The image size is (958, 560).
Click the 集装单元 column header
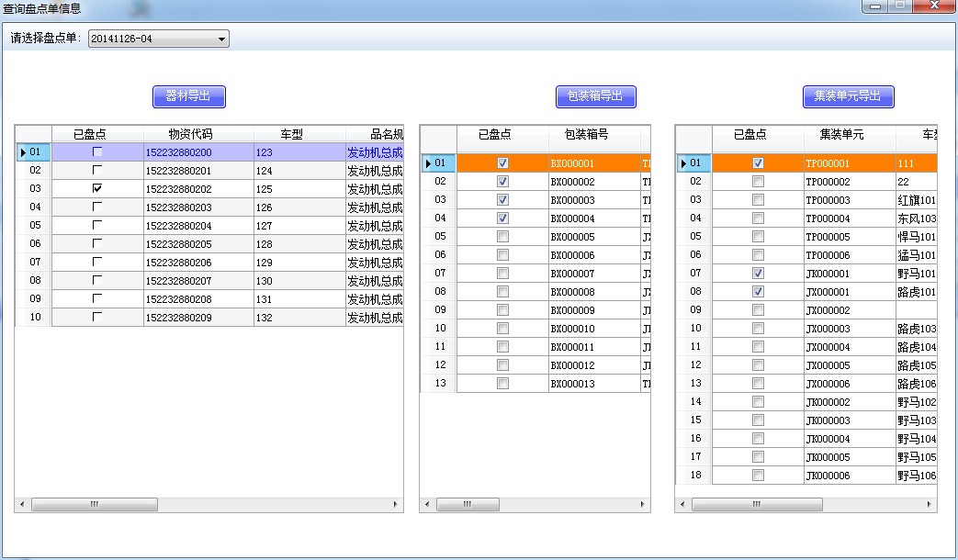point(840,134)
